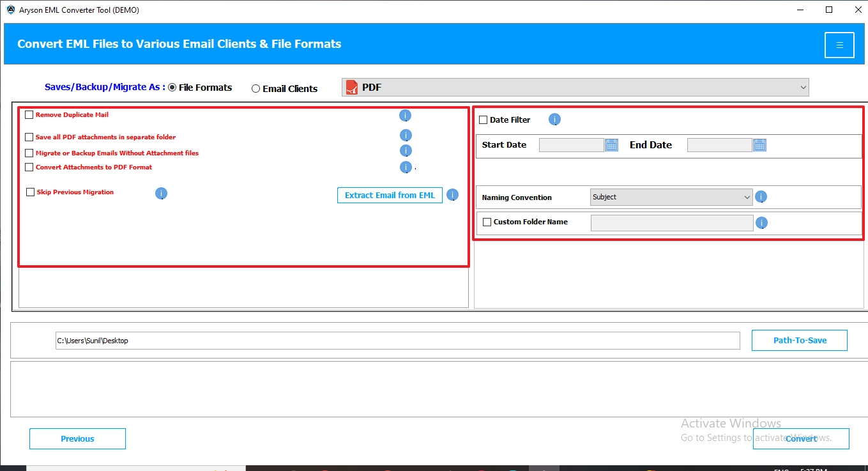Enable the Date Filter checkbox
The image size is (868, 471).
(483, 120)
